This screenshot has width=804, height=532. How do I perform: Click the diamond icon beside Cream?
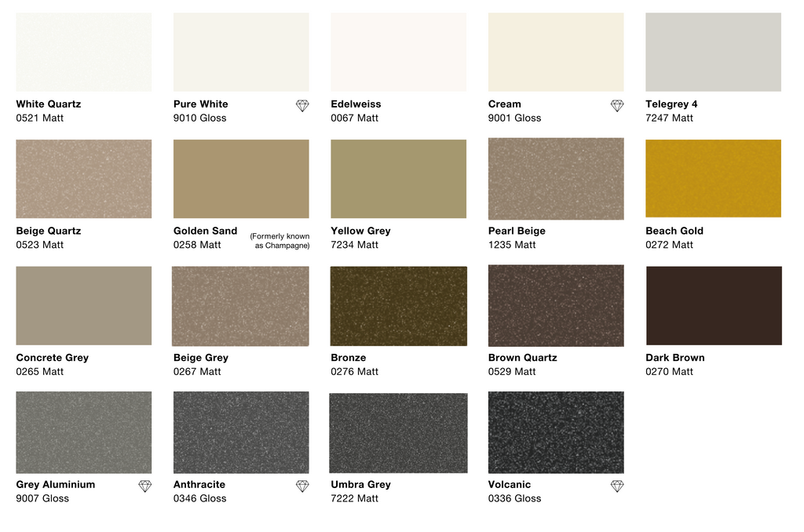coord(617,106)
